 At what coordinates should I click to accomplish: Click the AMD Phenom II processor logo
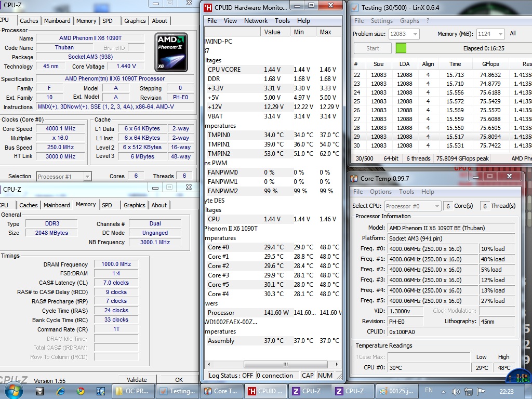pyautogui.click(x=171, y=52)
